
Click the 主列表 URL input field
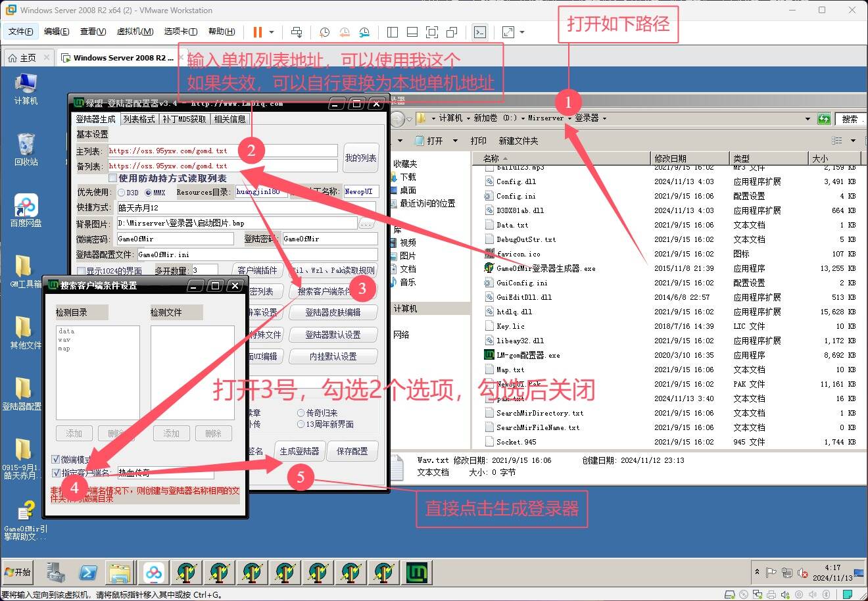222,151
